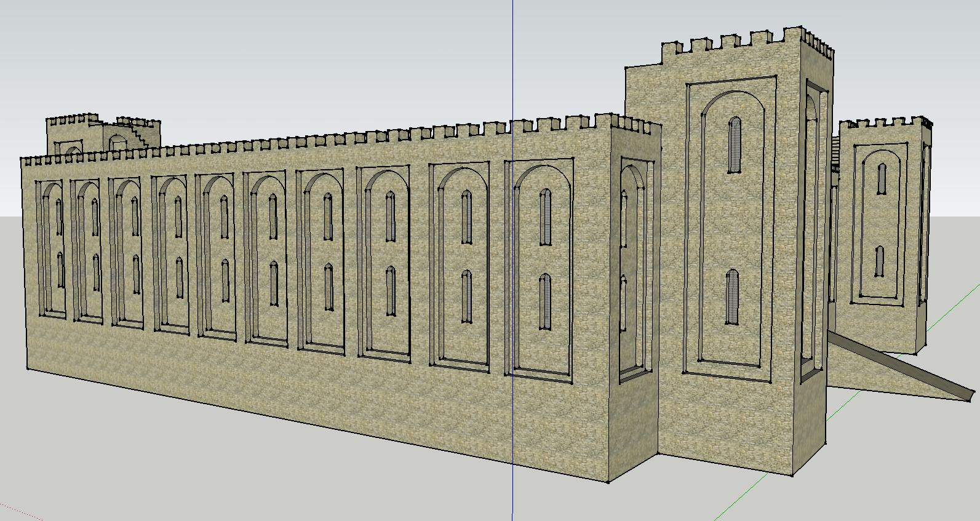This screenshot has height=521, width=980.
Task: Select the small right tower's upper window
Action: coord(883,178)
